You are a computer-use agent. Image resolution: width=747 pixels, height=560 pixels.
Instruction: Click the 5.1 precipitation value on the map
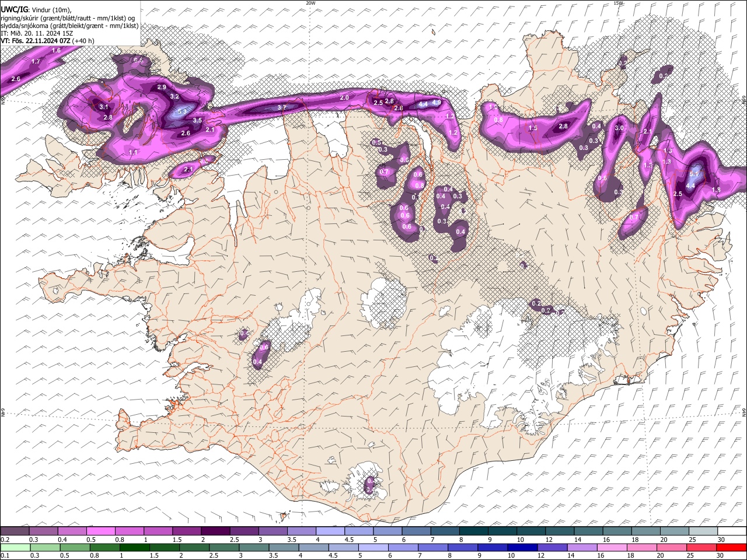pos(695,173)
